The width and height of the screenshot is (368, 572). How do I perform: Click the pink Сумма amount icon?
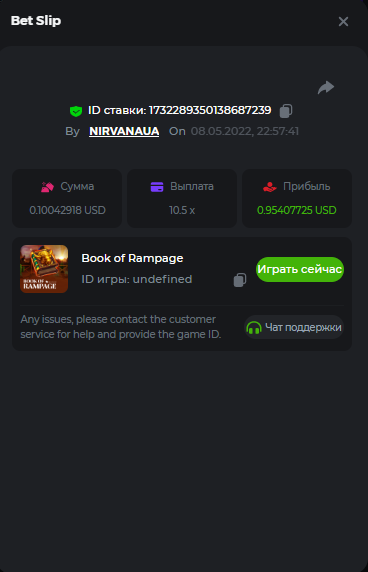pos(47,187)
